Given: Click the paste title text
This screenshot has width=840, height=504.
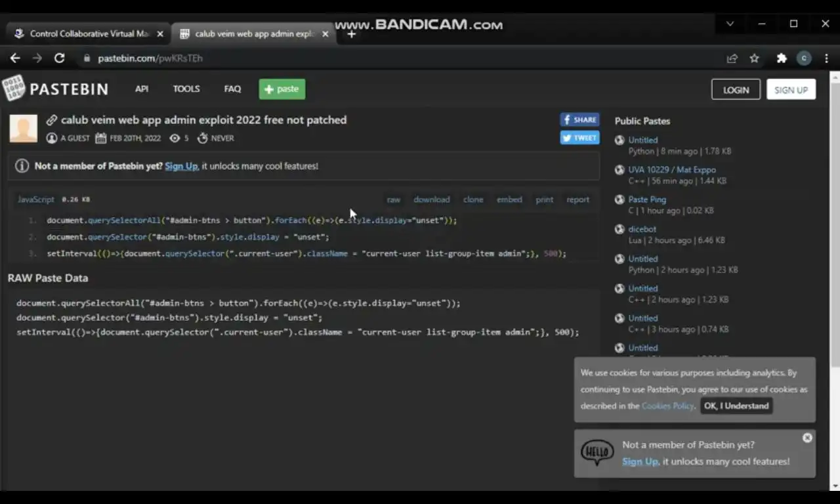Looking at the screenshot, I should 203,120.
